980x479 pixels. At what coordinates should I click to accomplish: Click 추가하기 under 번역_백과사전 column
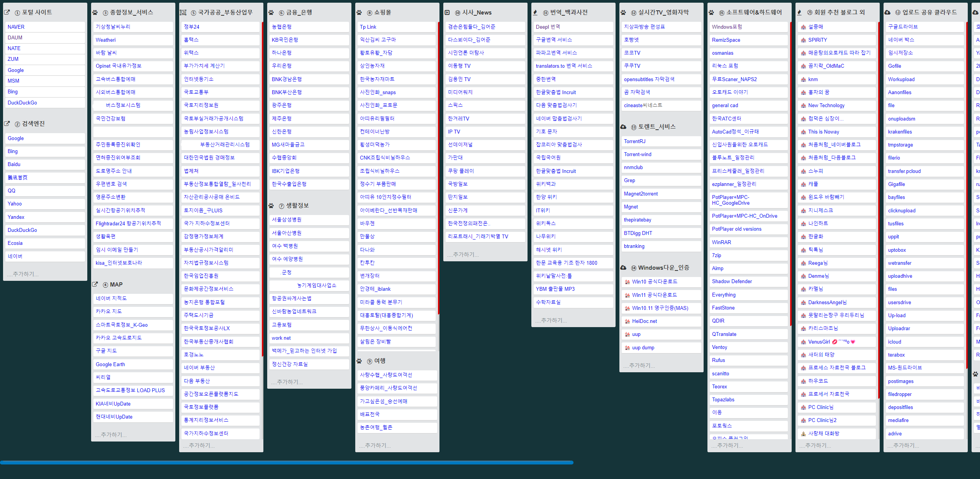tap(551, 320)
